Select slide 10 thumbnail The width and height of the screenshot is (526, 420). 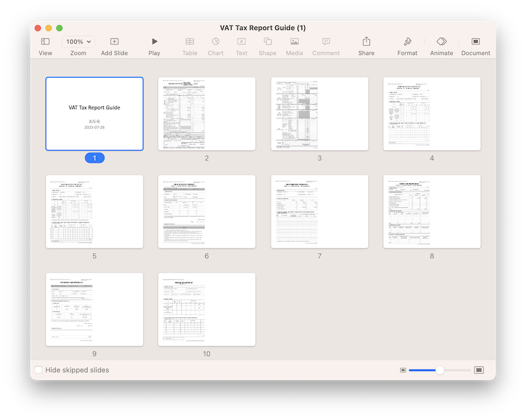(207, 310)
